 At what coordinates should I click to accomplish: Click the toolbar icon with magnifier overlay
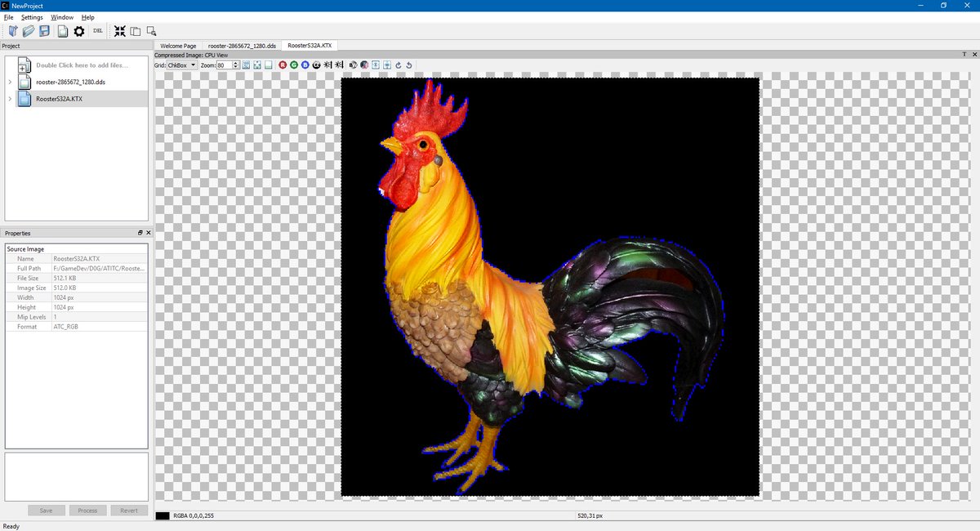click(x=151, y=31)
